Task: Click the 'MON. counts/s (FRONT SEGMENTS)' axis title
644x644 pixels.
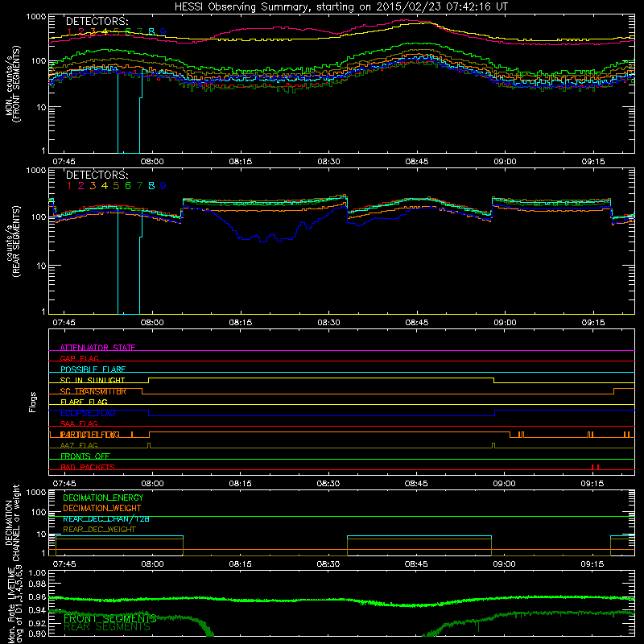Action: (12, 84)
